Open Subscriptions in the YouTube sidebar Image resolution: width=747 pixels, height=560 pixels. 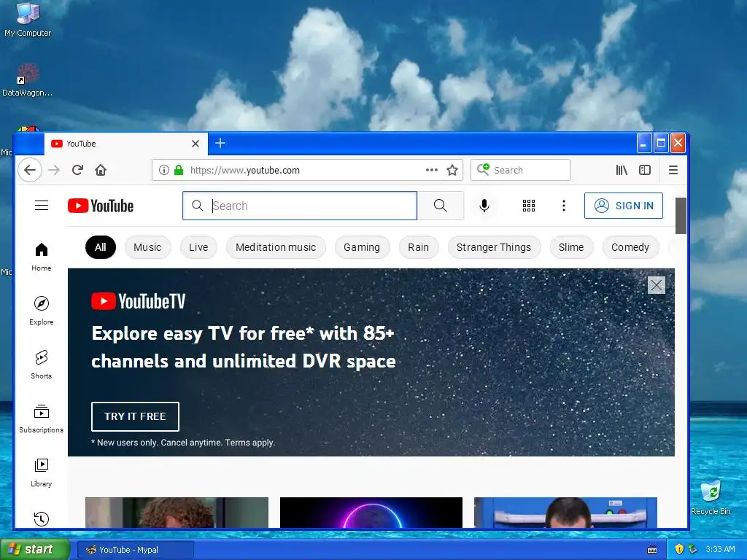click(x=42, y=419)
